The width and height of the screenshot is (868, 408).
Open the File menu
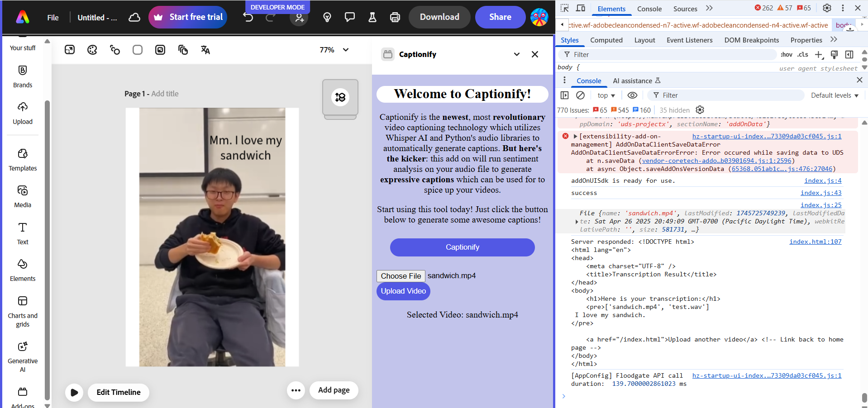tap(53, 18)
